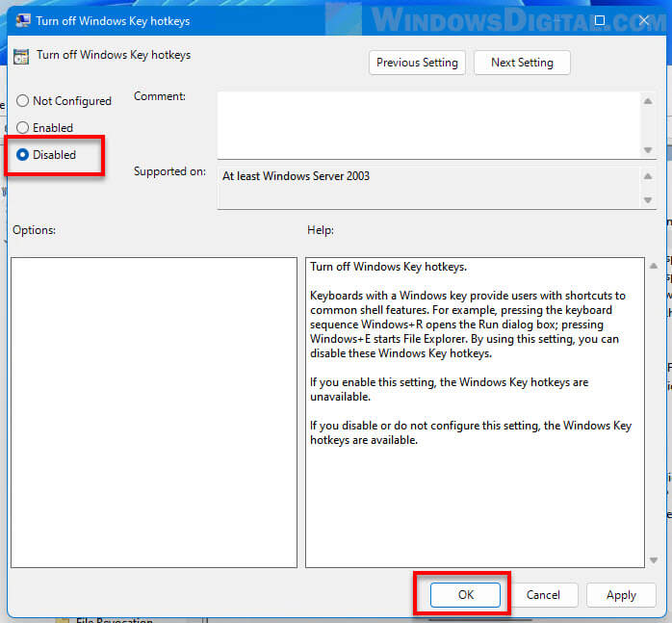Confirm with the OK button
This screenshot has height=623, width=672.
click(465, 595)
